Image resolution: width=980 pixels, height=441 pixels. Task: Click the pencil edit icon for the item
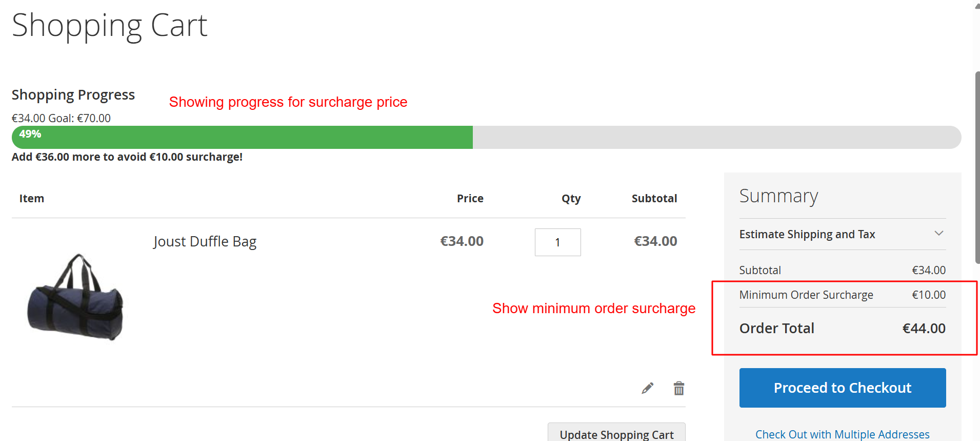(x=648, y=388)
